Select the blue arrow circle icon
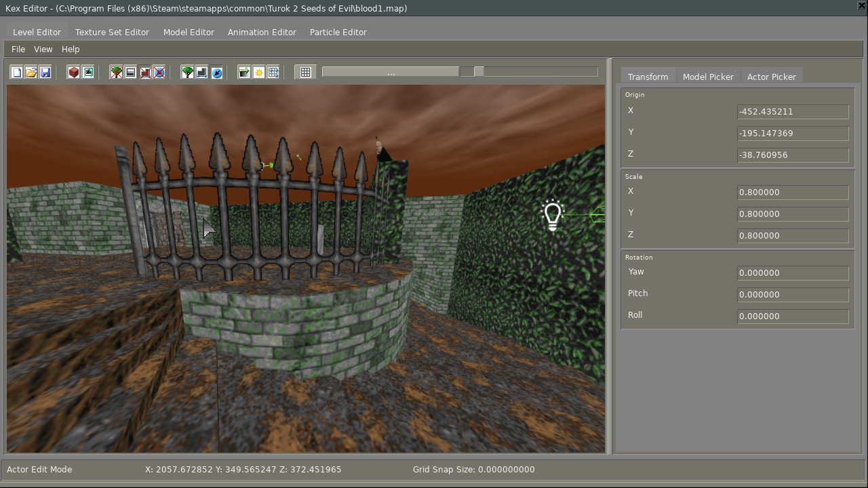The width and height of the screenshot is (868, 488). tap(216, 73)
